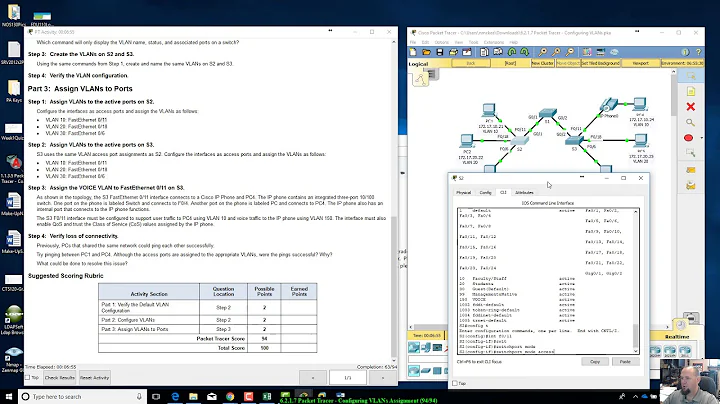This screenshot has width=720, height=404.
Task: Click the Copy button in S2 CLI
Action: pyautogui.click(x=595, y=362)
